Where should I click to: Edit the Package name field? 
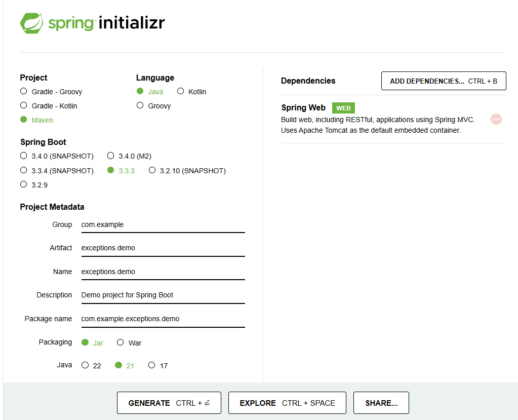[163, 319]
